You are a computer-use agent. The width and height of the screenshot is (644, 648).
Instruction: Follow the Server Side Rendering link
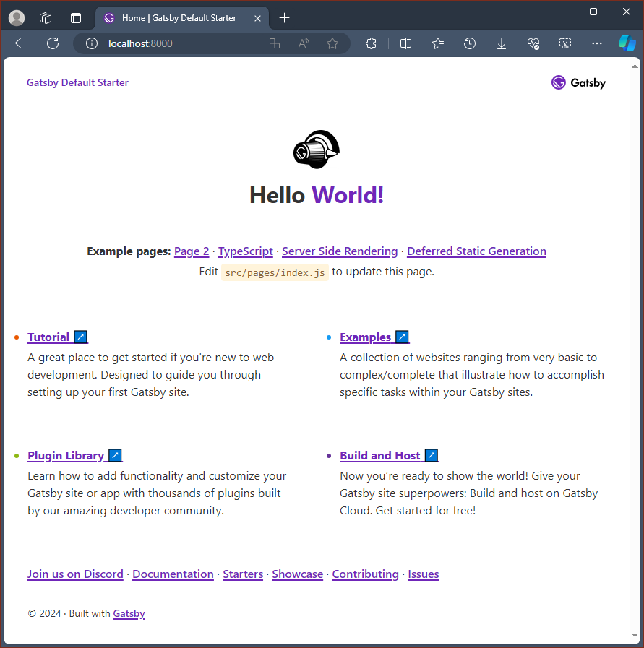coord(340,251)
